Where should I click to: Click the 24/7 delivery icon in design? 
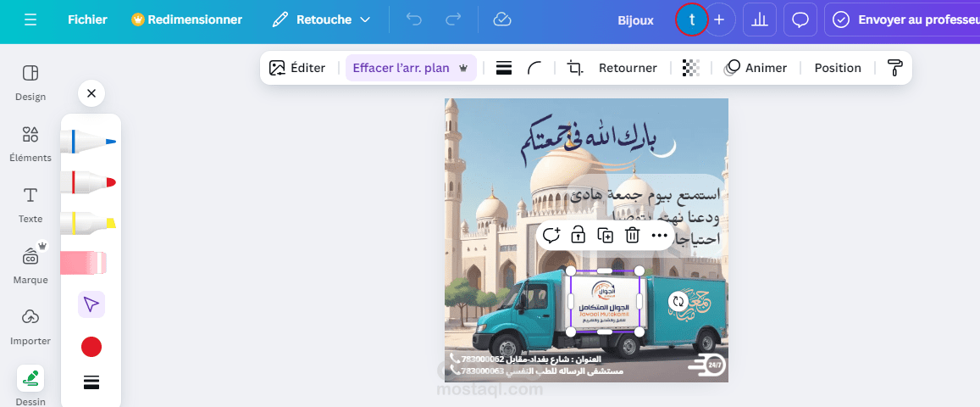click(707, 365)
